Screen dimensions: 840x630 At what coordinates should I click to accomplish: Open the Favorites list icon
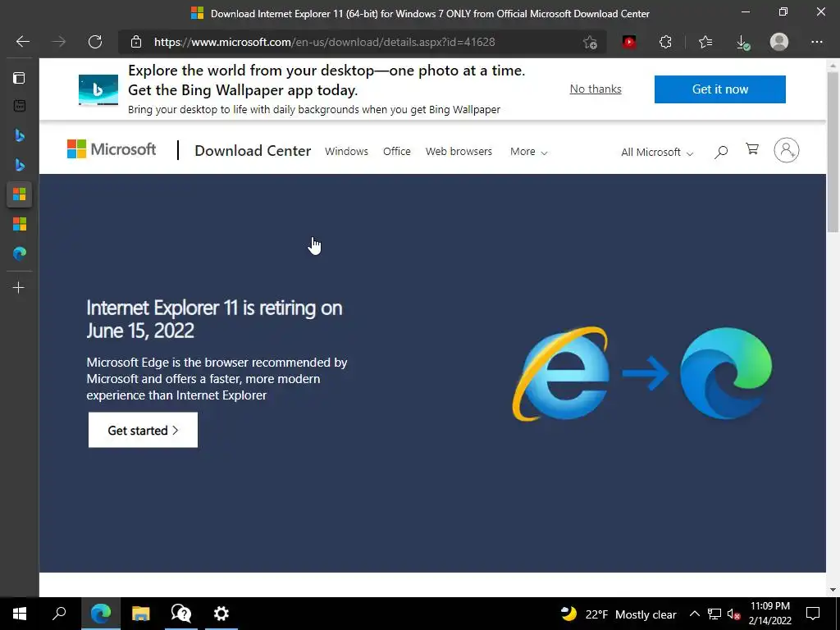coord(705,42)
